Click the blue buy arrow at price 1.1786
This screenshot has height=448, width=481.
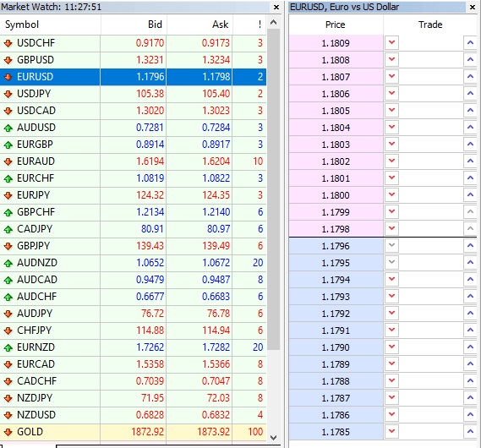[x=470, y=414]
